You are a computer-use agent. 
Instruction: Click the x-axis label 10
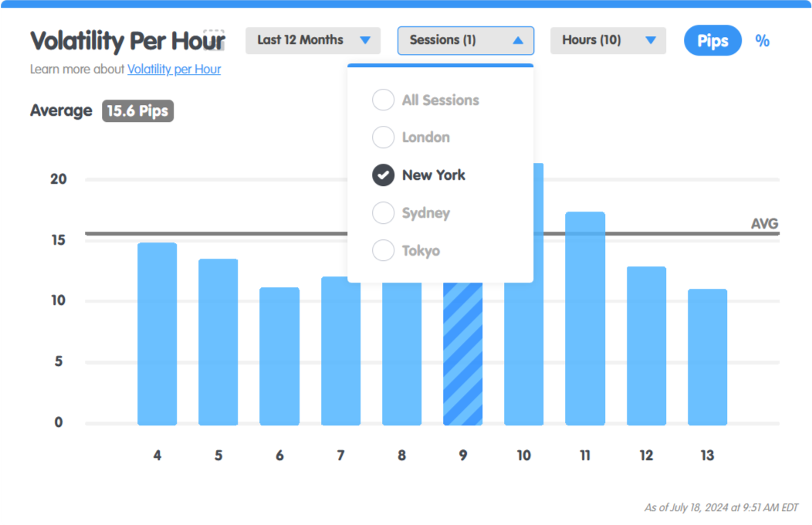523,455
